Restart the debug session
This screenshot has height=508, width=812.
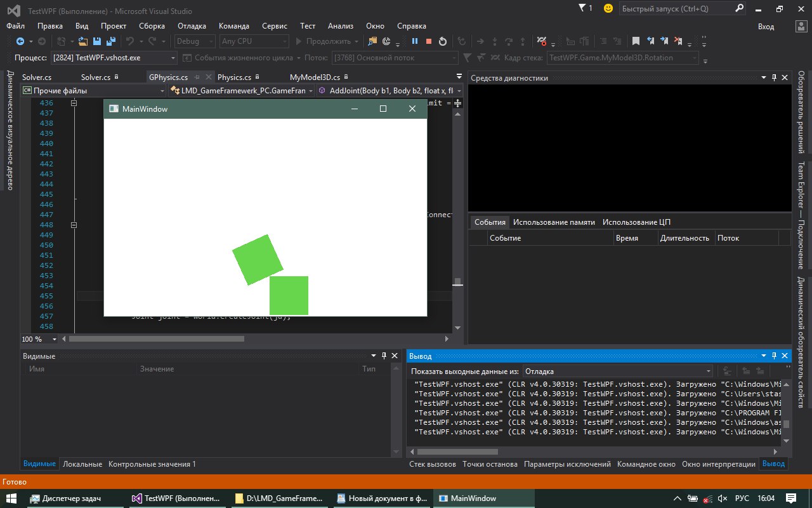[x=443, y=41]
